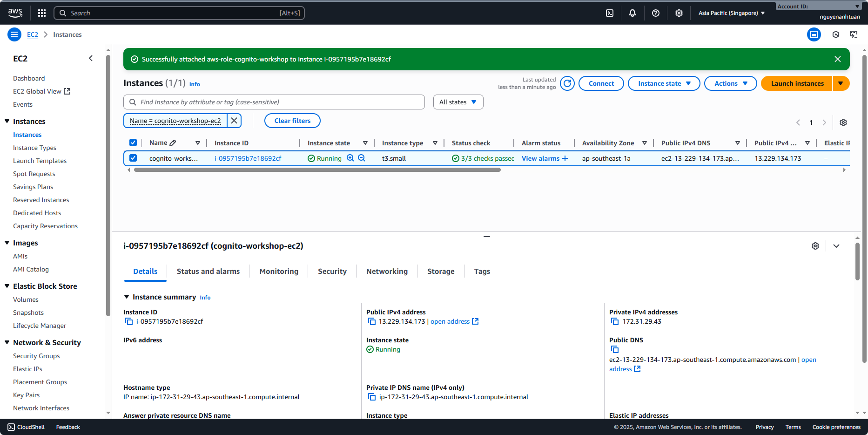Open the AWS services grid menu
Viewport: 868px width, 435px height.
pos(42,13)
